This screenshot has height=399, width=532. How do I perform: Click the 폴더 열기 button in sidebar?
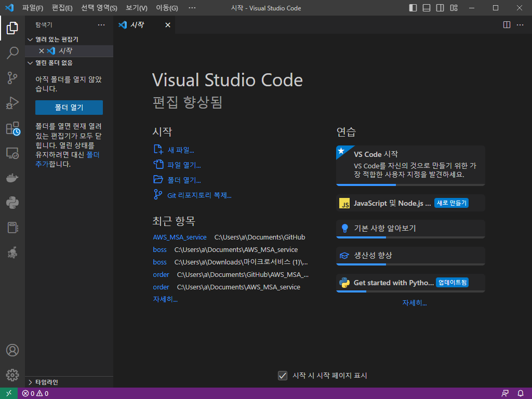[x=69, y=108]
